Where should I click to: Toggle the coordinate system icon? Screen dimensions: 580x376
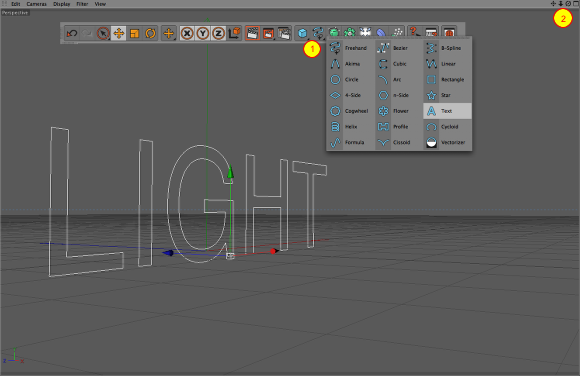tap(235, 33)
